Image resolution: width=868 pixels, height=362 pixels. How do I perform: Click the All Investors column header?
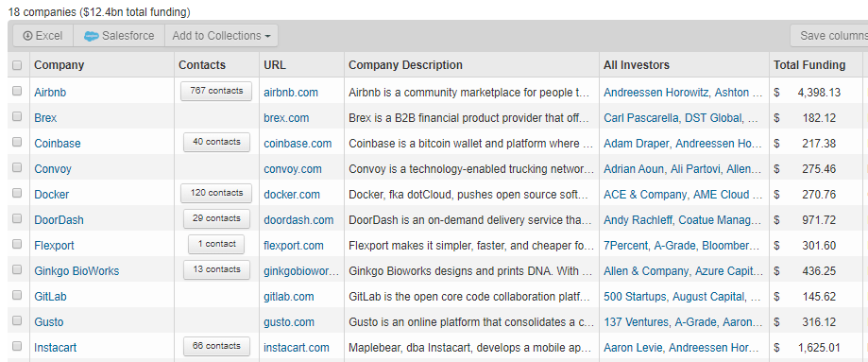(x=637, y=65)
